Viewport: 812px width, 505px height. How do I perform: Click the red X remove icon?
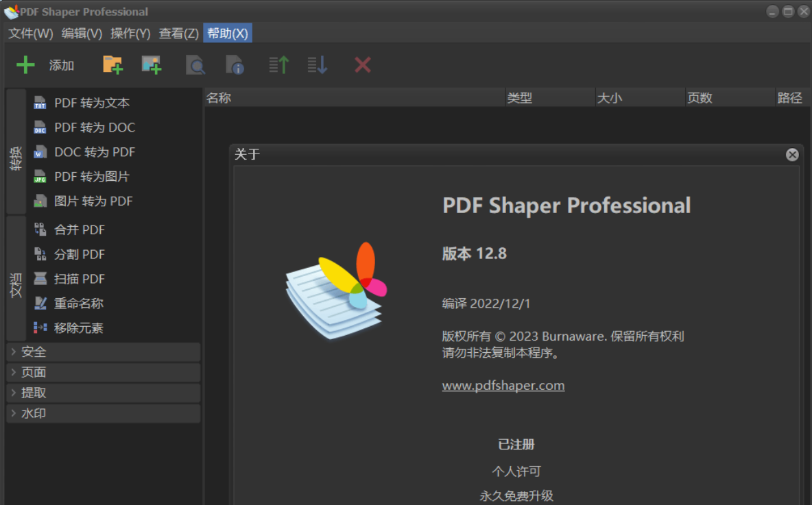coord(363,65)
